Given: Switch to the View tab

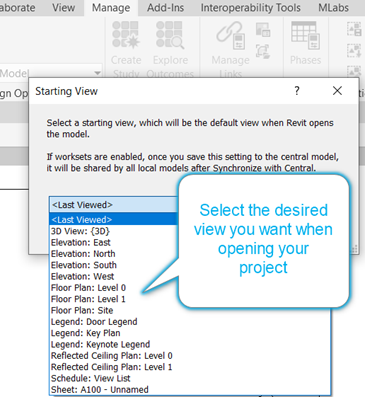Looking at the screenshot, I should (63, 8).
